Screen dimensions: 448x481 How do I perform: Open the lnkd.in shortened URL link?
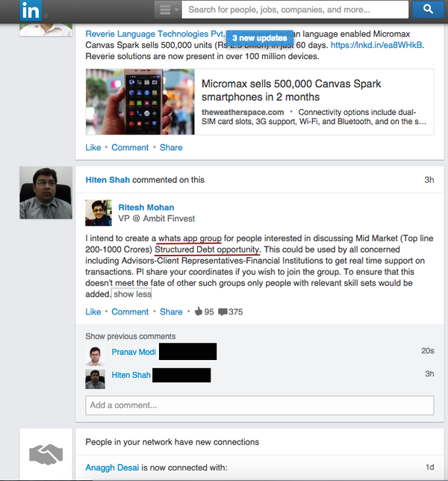[x=376, y=45]
